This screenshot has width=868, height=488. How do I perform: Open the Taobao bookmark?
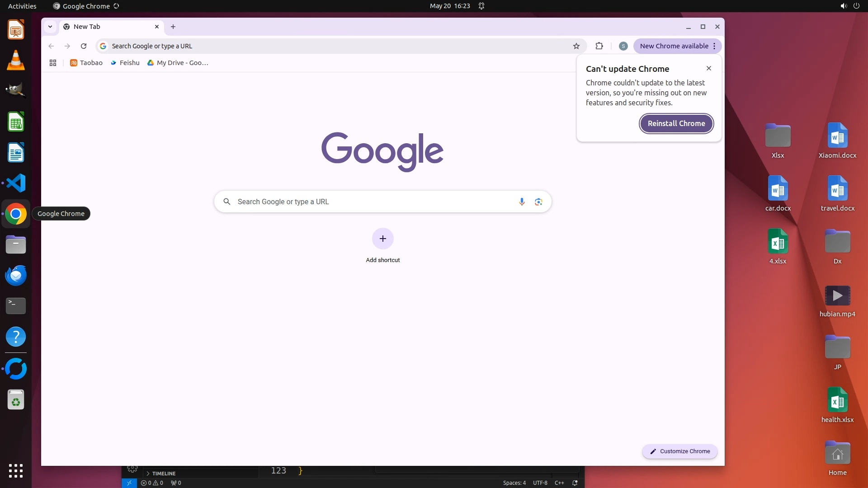(86, 63)
